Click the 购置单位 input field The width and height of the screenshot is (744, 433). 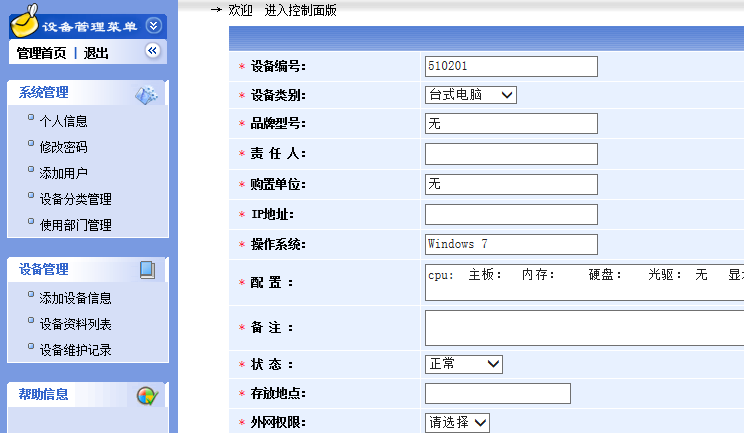pos(511,184)
